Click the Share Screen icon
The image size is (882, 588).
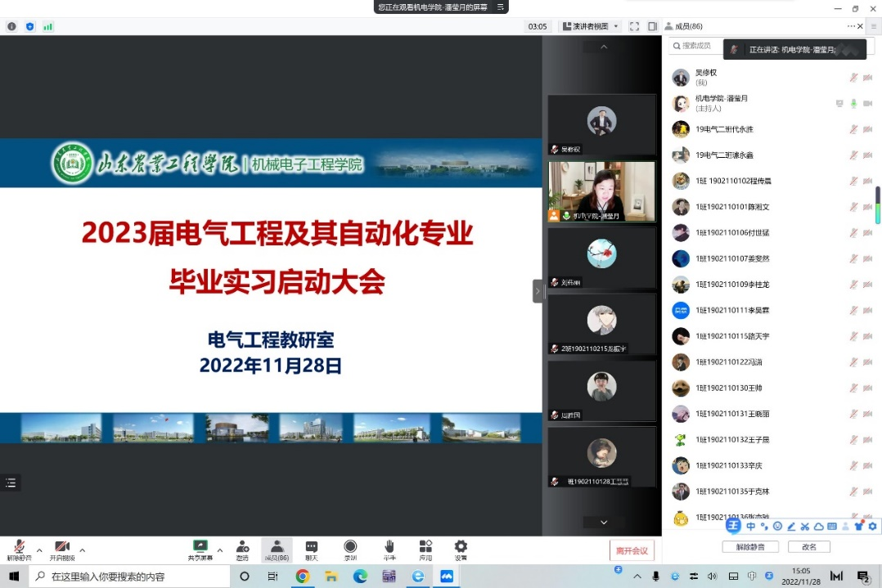click(x=200, y=548)
